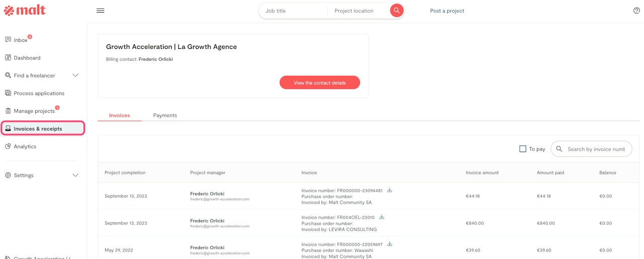Click the Balance column header
Image resolution: width=644 pixels, height=259 pixels.
tap(608, 172)
